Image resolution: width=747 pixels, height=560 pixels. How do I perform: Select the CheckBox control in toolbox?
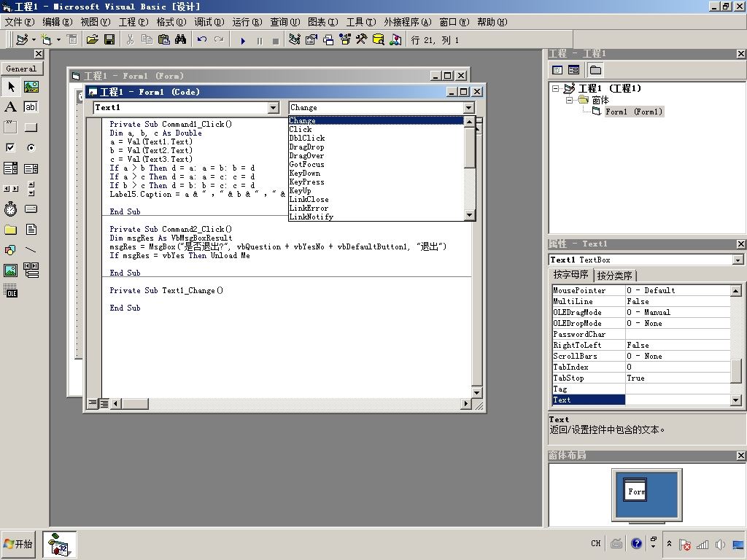click(11, 147)
